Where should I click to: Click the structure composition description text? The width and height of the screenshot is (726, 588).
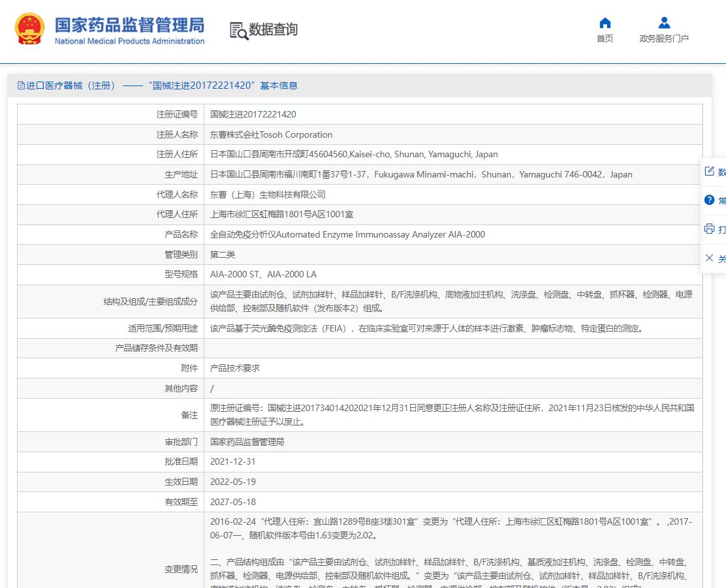click(x=451, y=302)
